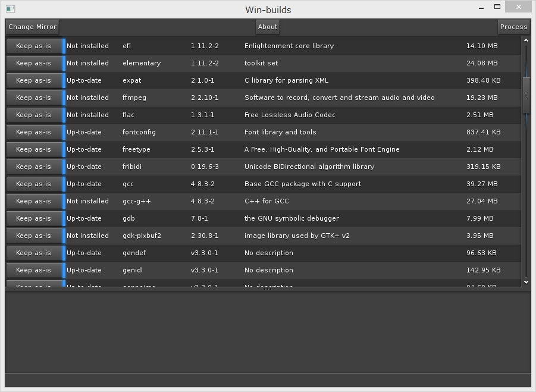This screenshot has height=392, width=536.
Task: Select the efl package name
Action: (127, 46)
